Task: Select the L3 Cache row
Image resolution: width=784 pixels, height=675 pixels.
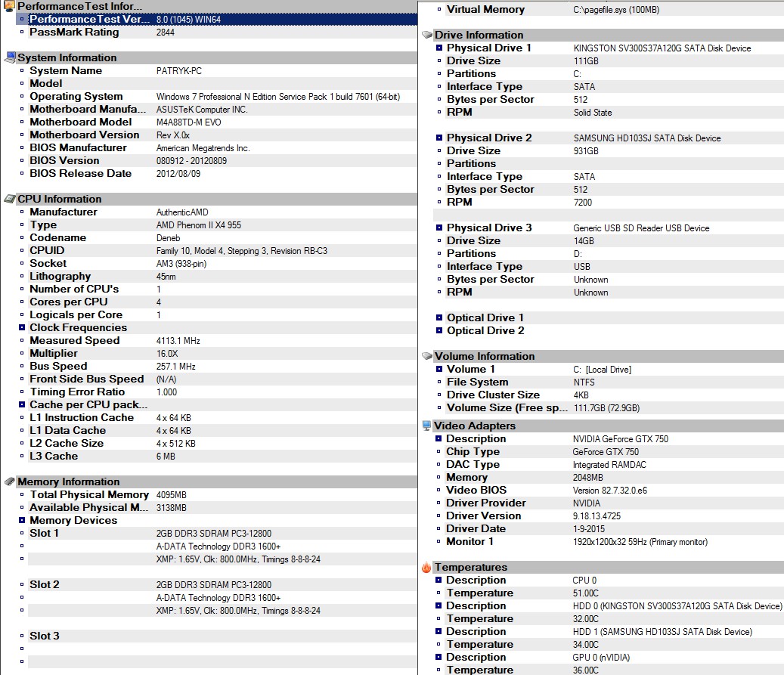Action: pos(222,456)
